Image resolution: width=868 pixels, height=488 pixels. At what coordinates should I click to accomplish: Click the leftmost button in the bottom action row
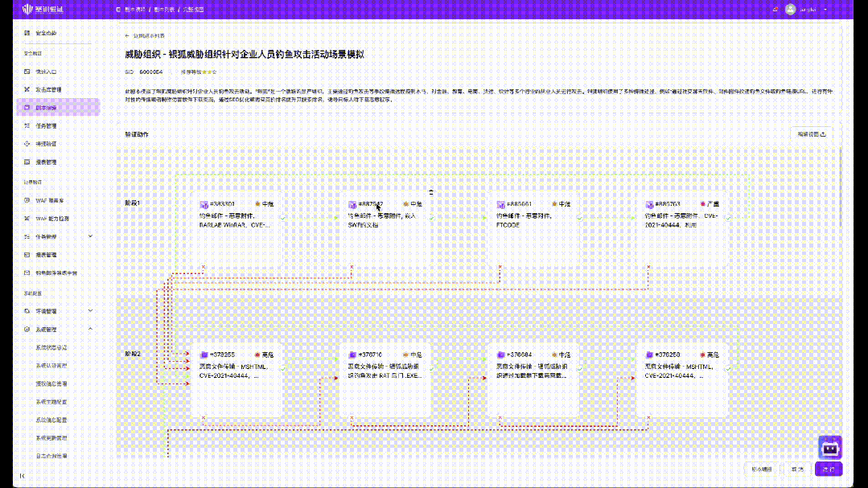pos(761,470)
